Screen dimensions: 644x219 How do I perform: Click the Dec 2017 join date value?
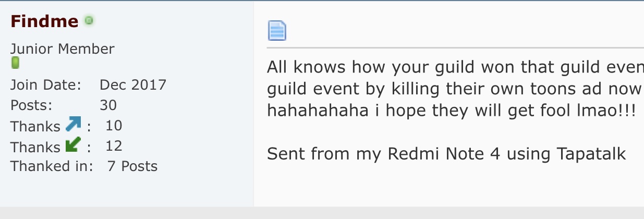(133, 84)
